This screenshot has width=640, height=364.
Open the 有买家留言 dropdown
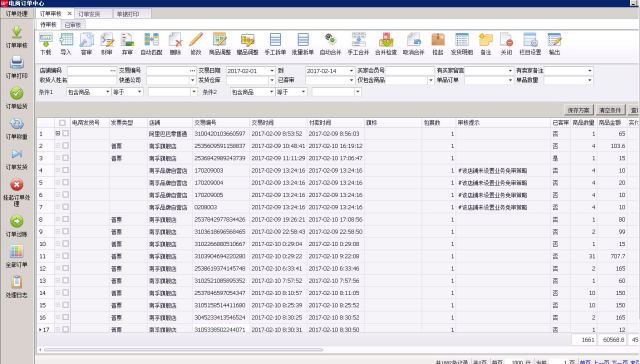pyautogui.click(x=510, y=71)
